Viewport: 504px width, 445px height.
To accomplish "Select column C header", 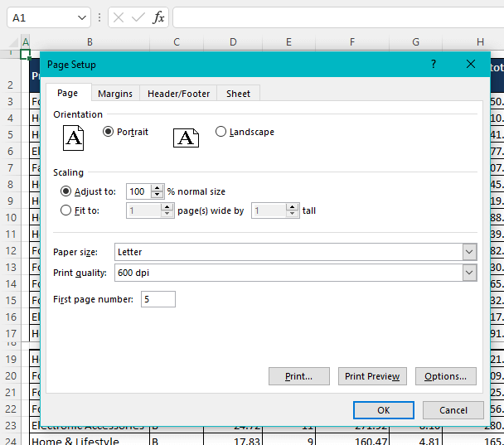I will coord(177,42).
